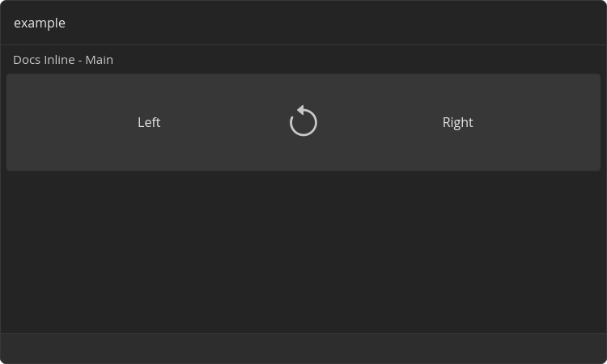
Task: Click the dark empty area below the panel
Action: coord(303,251)
